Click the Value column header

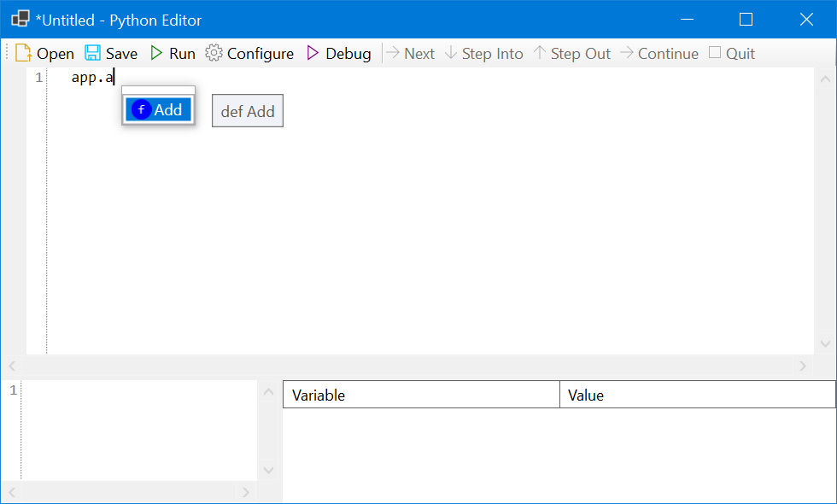pos(698,395)
